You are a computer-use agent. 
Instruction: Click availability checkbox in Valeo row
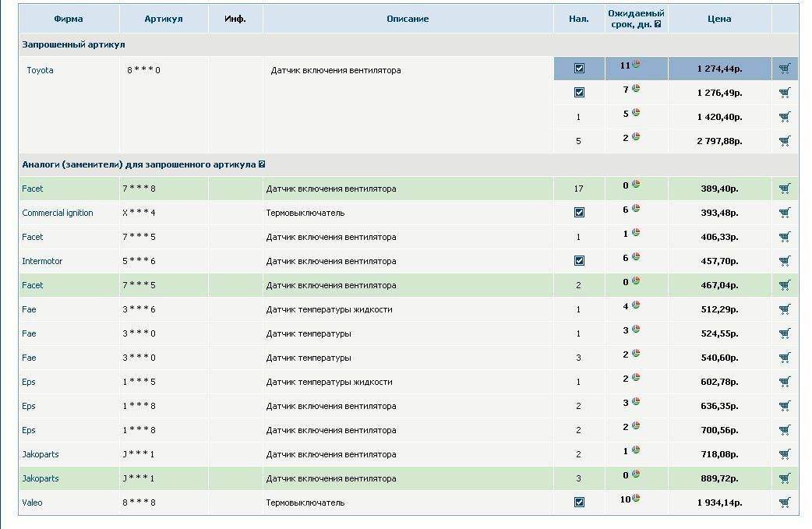click(579, 503)
